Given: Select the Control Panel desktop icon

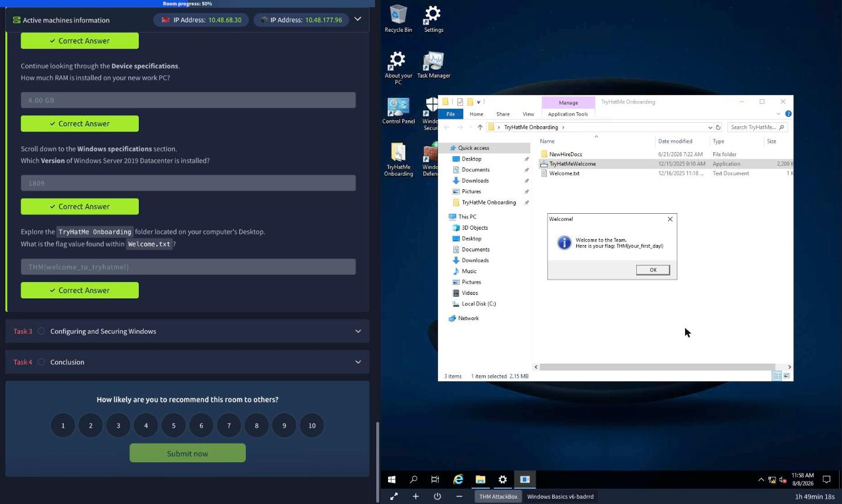Looking at the screenshot, I should [x=398, y=110].
